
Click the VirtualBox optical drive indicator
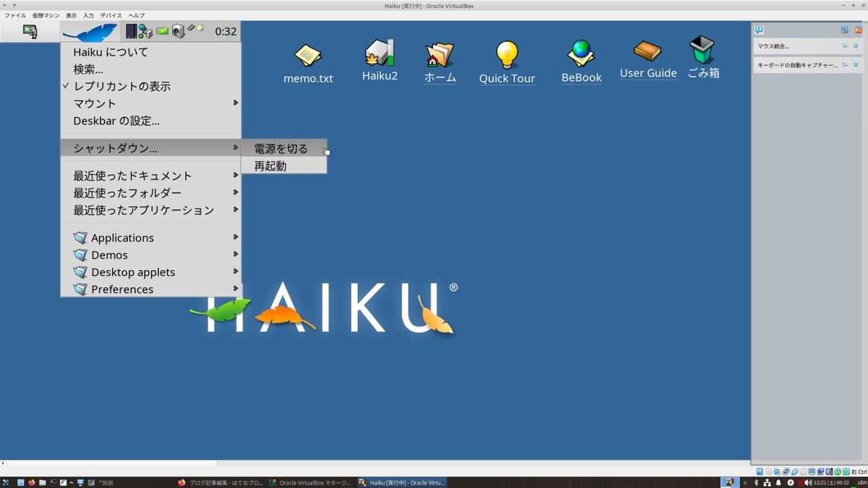[768, 471]
